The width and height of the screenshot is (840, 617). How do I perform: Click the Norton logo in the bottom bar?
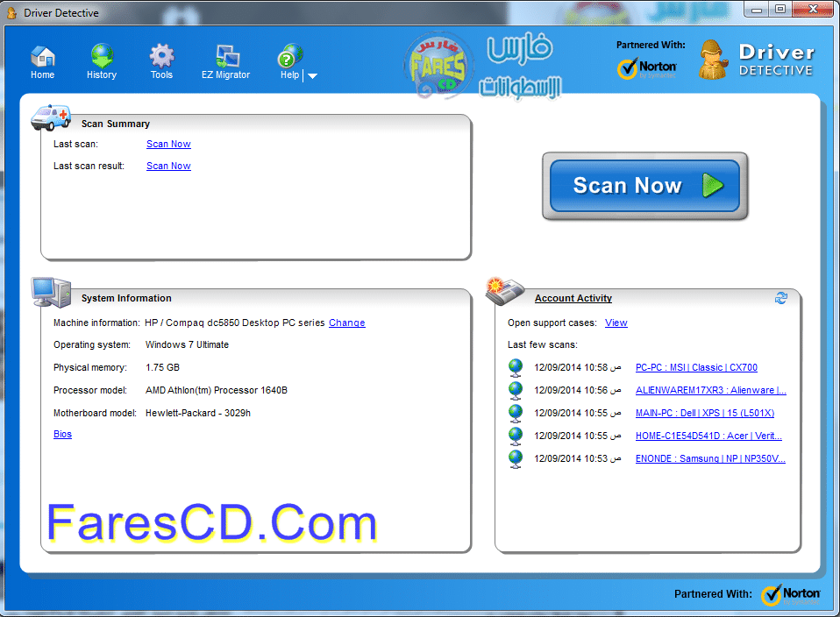click(791, 595)
